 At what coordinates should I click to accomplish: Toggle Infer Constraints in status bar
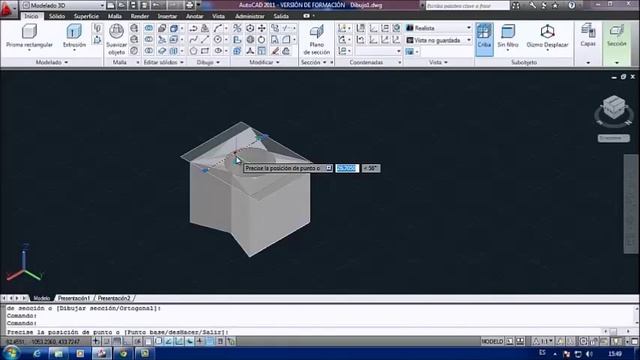click(x=96, y=341)
